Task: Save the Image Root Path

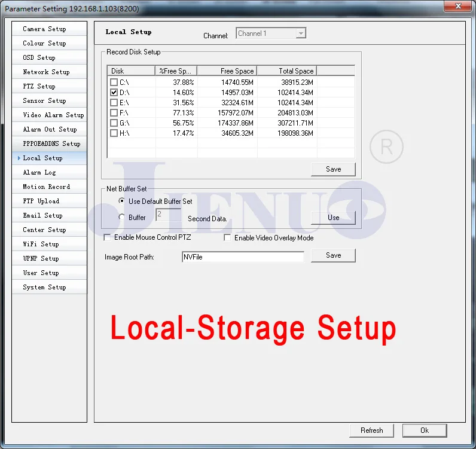Action: pyautogui.click(x=333, y=255)
